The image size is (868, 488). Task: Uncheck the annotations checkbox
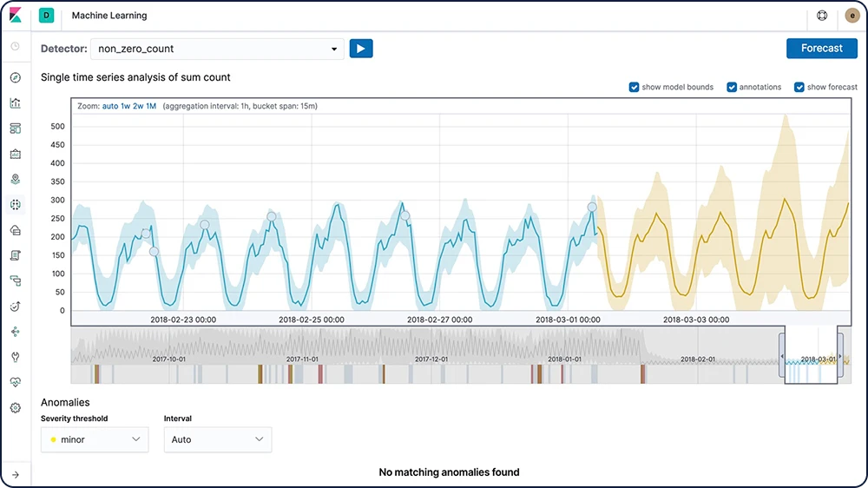point(732,87)
